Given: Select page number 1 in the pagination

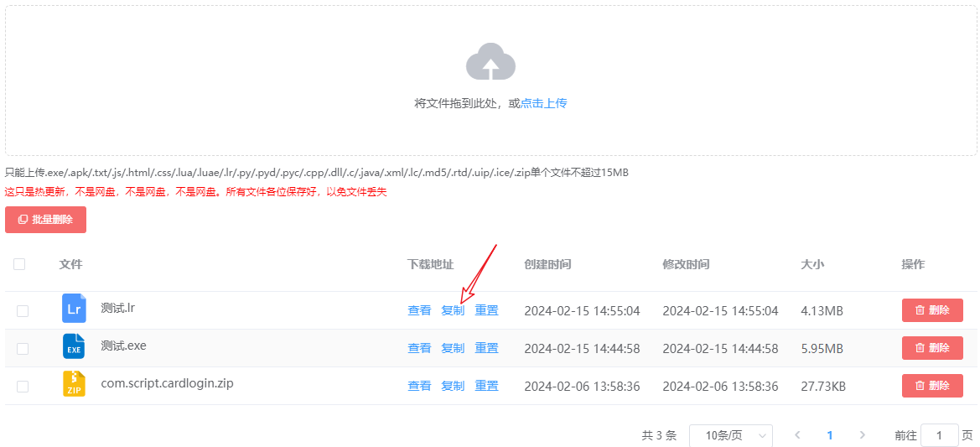Looking at the screenshot, I should 830,435.
